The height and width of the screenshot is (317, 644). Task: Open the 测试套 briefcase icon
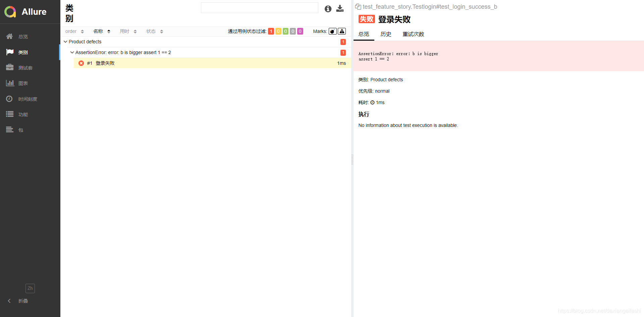[10, 67]
